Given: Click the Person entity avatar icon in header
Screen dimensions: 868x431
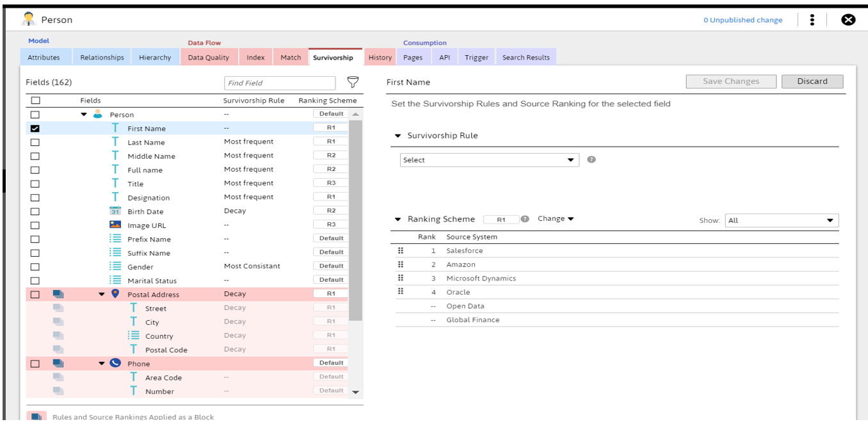Looking at the screenshot, I should point(28,19).
